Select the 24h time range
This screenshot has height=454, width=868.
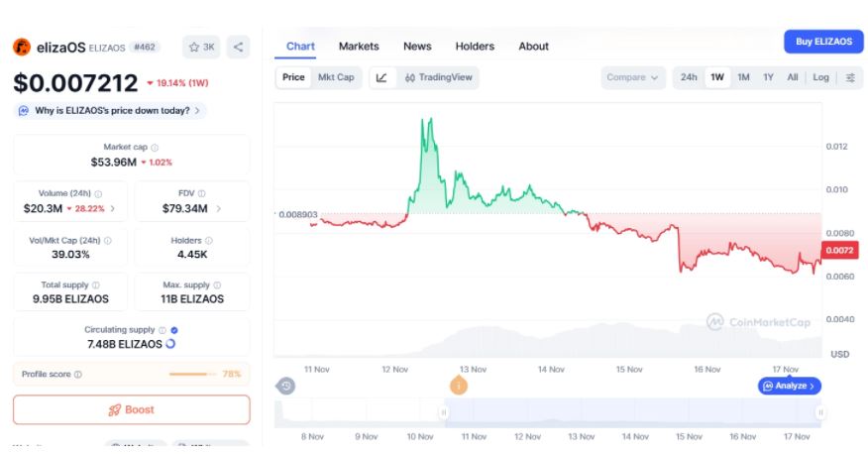click(x=689, y=77)
